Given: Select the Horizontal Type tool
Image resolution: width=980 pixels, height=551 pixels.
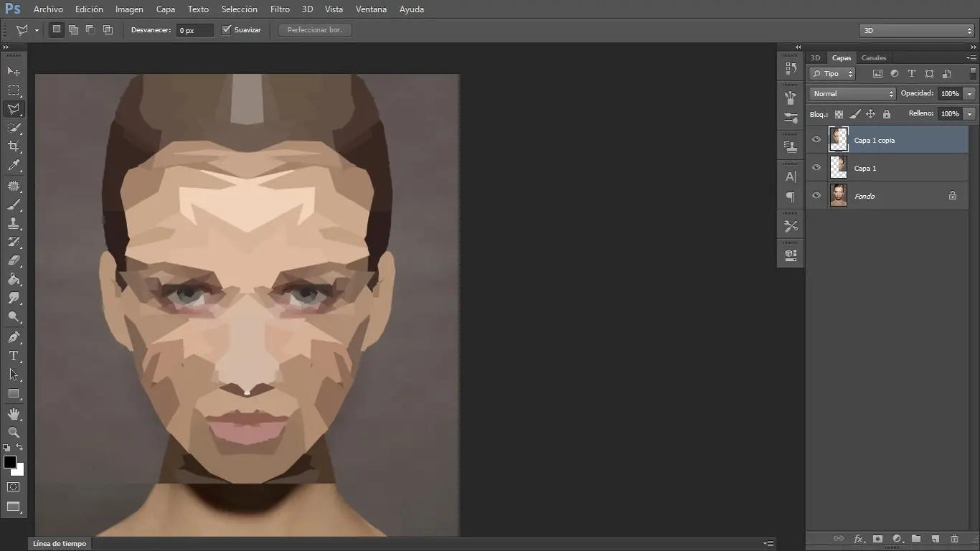Looking at the screenshot, I should pos(14,356).
